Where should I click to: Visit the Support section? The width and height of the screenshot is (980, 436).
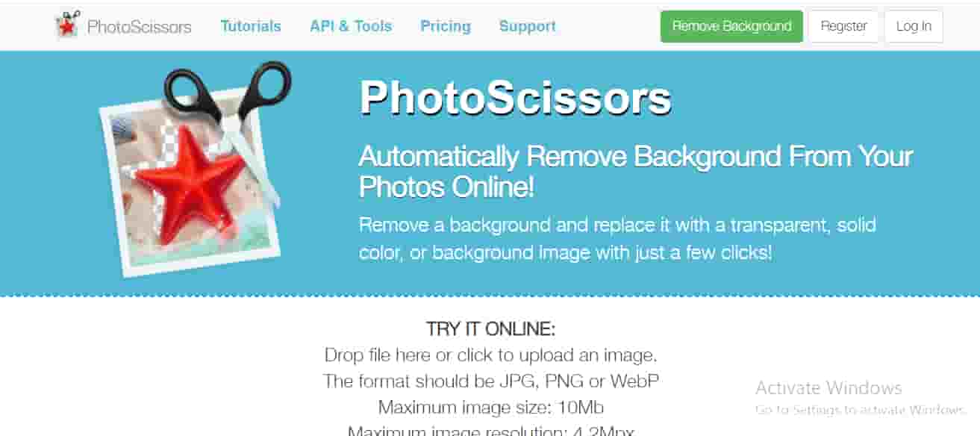pyautogui.click(x=528, y=26)
